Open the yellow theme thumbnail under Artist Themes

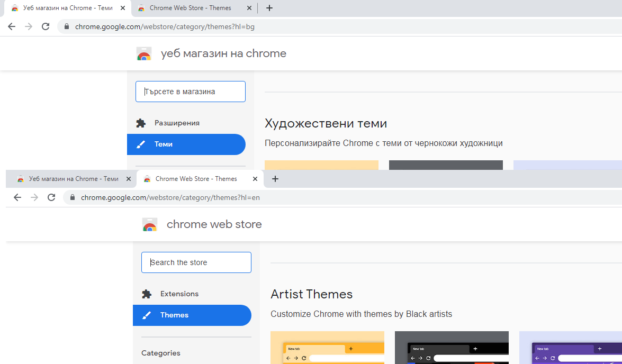pyautogui.click(x=327, y=348)
